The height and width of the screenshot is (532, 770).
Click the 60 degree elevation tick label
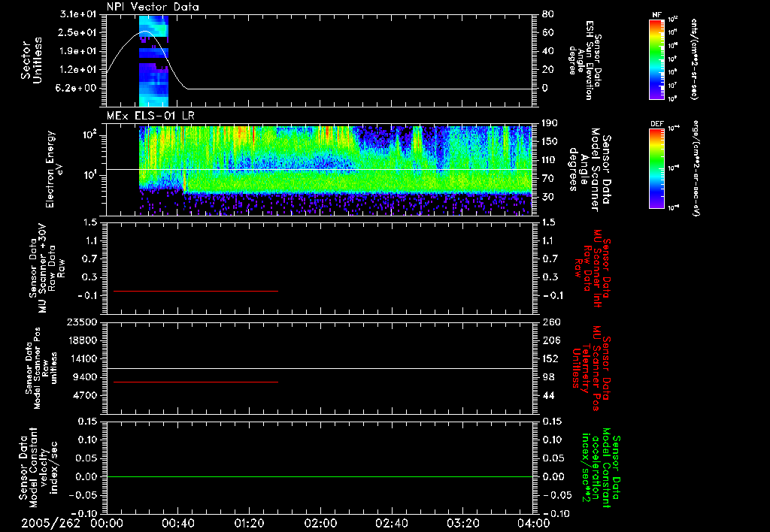point(547,32)
